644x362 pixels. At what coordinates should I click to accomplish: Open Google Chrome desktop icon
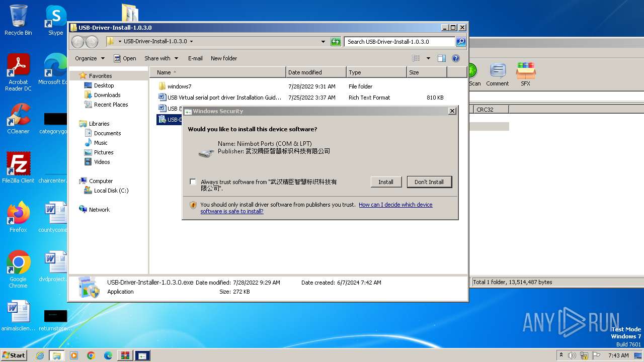pyautogui.click(x=18, y=269)
